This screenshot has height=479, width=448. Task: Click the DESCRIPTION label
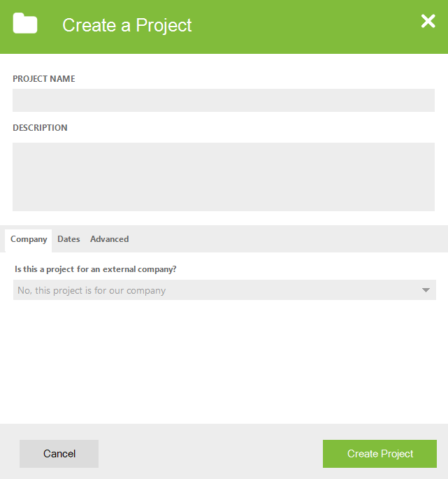coord(40,128)
